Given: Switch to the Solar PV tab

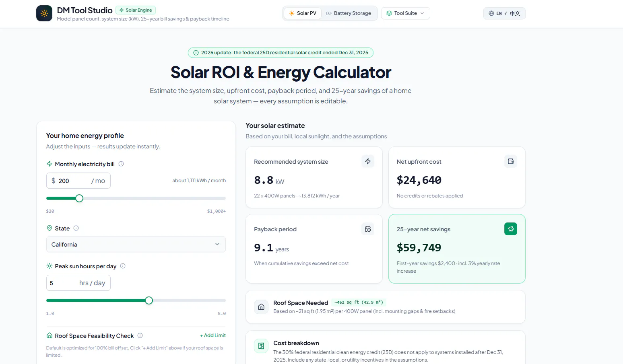Looking at the screenshot, I should coord(303,13).
